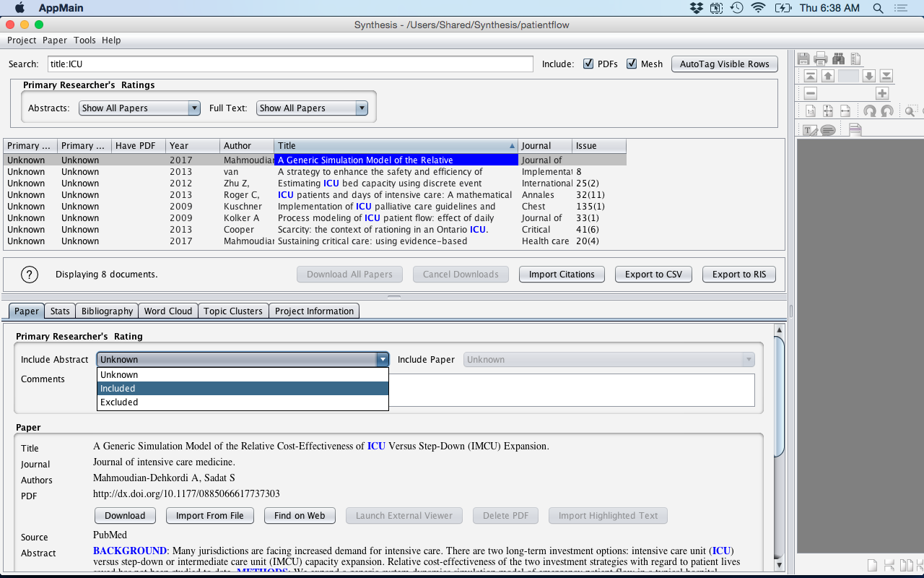
Task: Click the Print icon in PDF toolbar
Action: 821,59
